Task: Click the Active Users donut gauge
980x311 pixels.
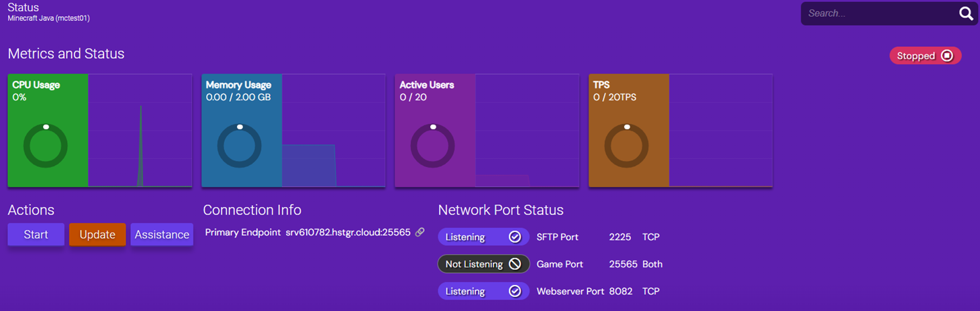Action: pos(433,146)
